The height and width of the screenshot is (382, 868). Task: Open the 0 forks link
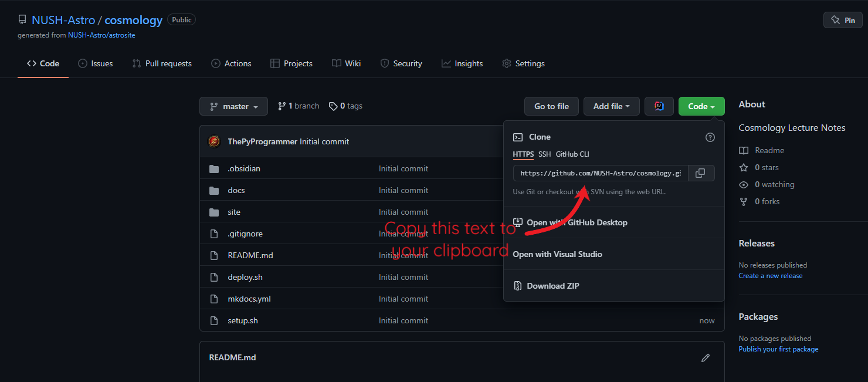click(x=759, y=201)
